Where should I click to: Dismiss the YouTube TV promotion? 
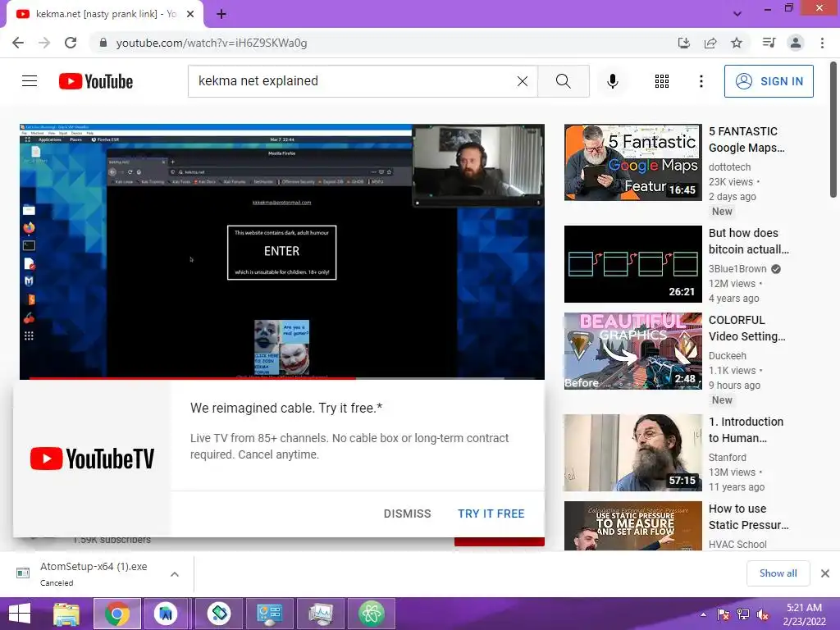coord(407,514)
